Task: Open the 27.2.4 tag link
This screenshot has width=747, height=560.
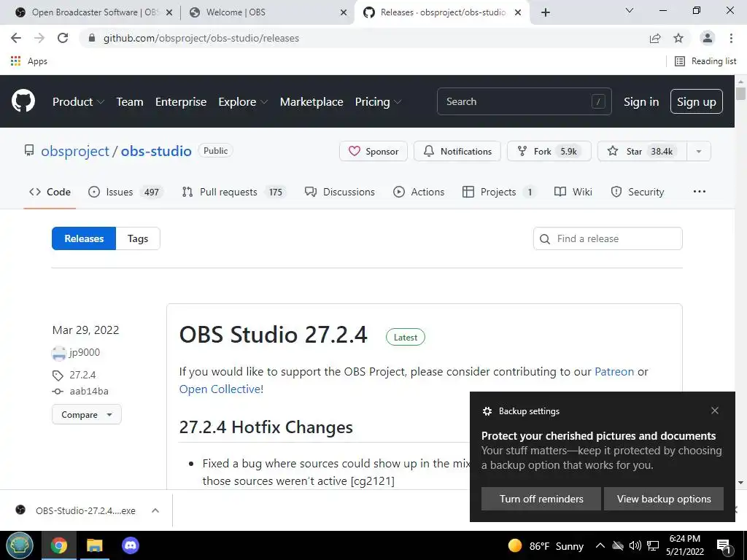Action: pos(82,375)
